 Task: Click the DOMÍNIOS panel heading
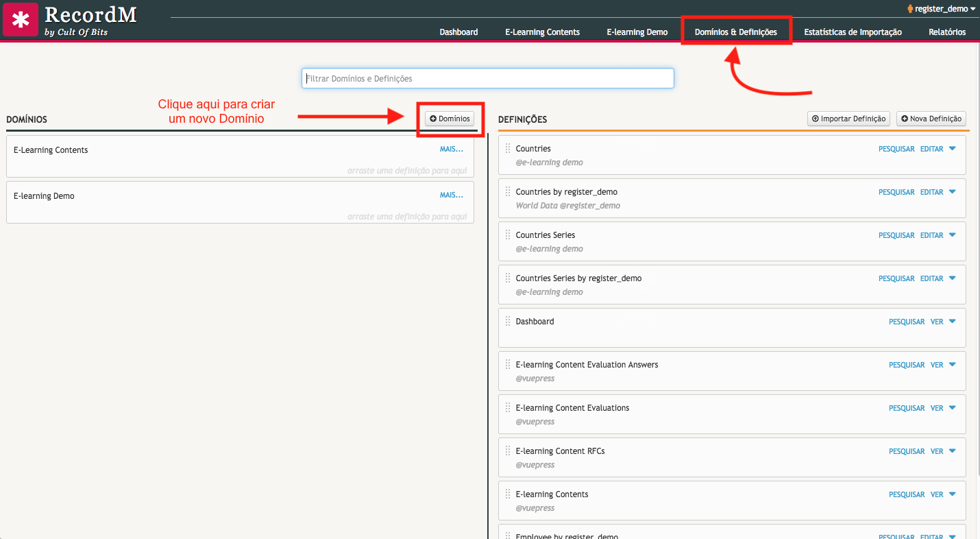coord(27,119)
